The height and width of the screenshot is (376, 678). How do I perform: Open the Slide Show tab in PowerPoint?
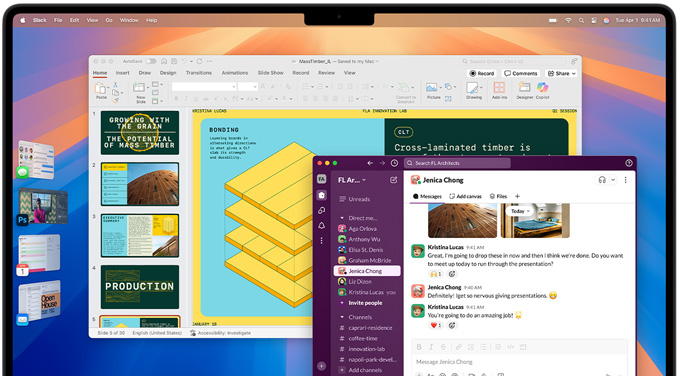pyautogui.click(x=271, y=73)
